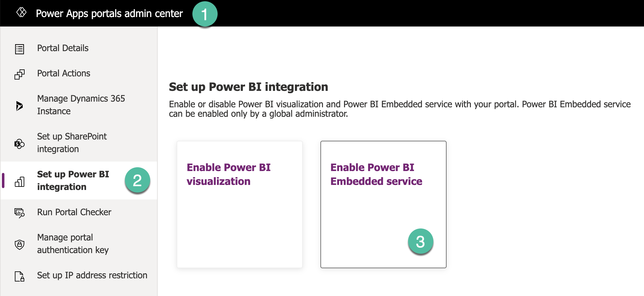Click the IP address restriction document-lock icon
This screenshot has width=644, height=296.
click(x=20, y=276)
